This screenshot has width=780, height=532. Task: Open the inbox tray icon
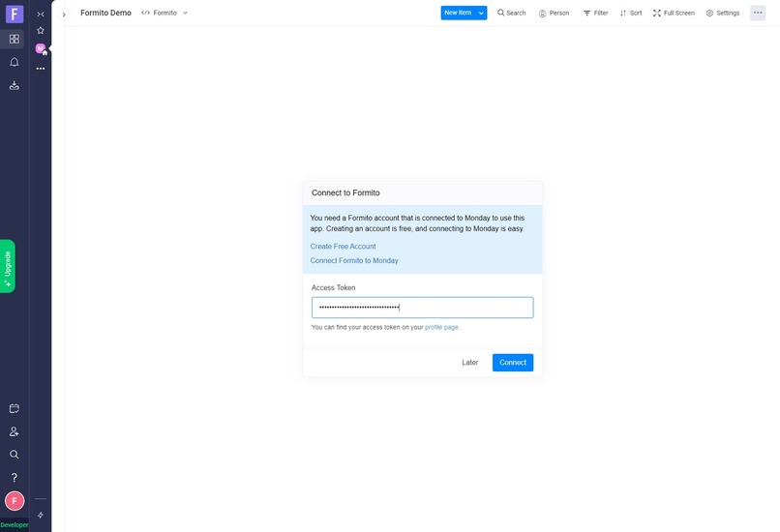click(15, 85)
